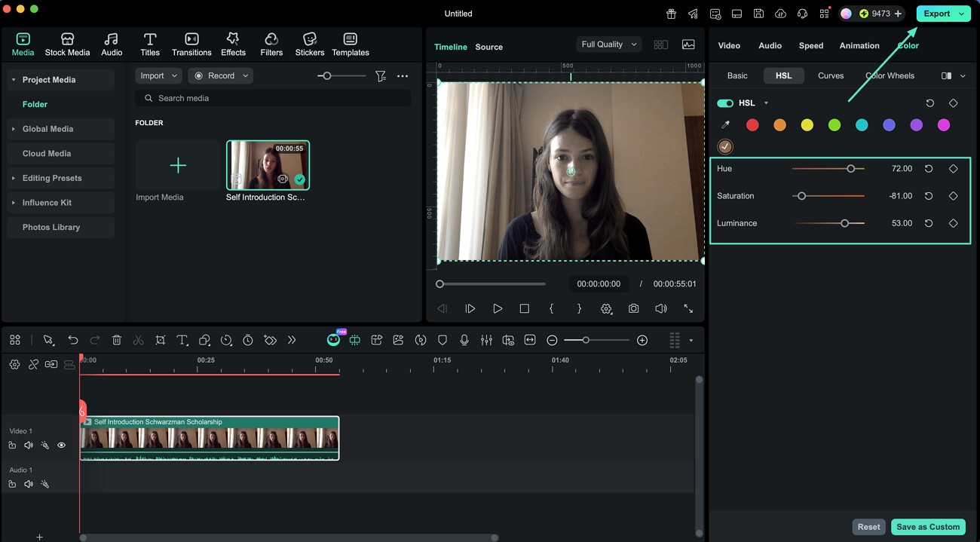Click the Delete trash icon in timeline toolbar
Viewport: 980px width, 542px height.
click(116, 340)
